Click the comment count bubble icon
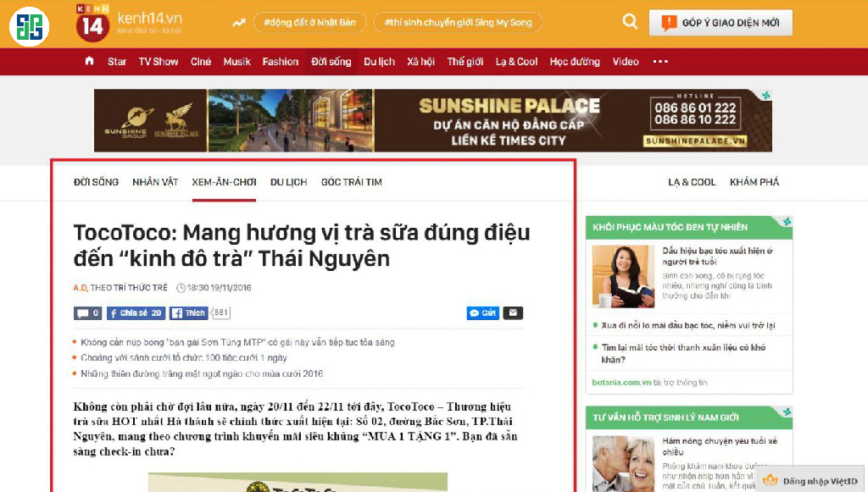Image resolution: width=868 pixels, height=492 pixels. 87,312
